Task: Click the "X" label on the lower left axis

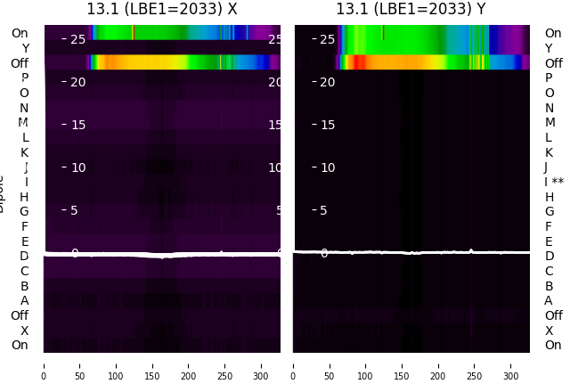Action: click(x=24, y=331)
